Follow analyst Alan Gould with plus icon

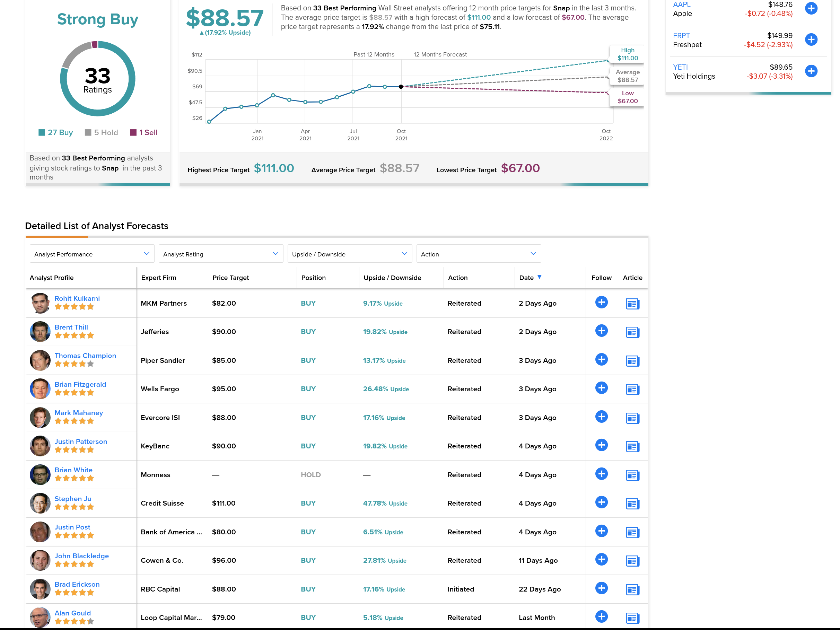pos(601,617)
